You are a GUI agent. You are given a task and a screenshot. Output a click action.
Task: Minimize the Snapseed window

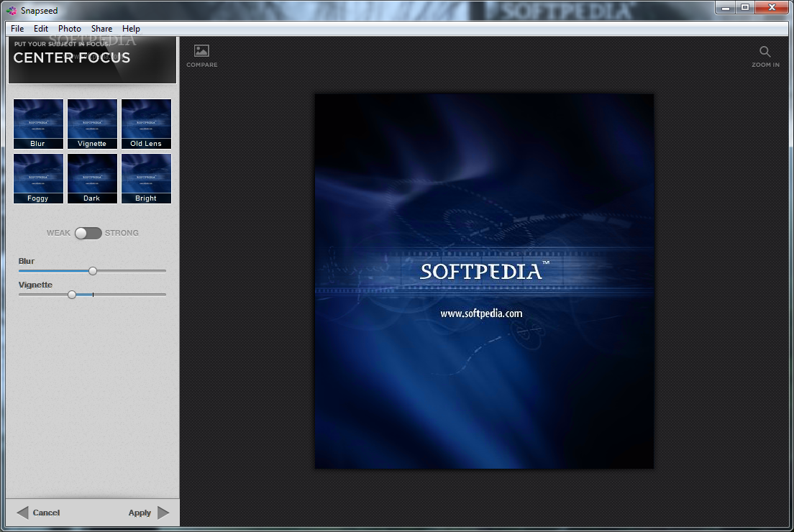tap(726, 8)
